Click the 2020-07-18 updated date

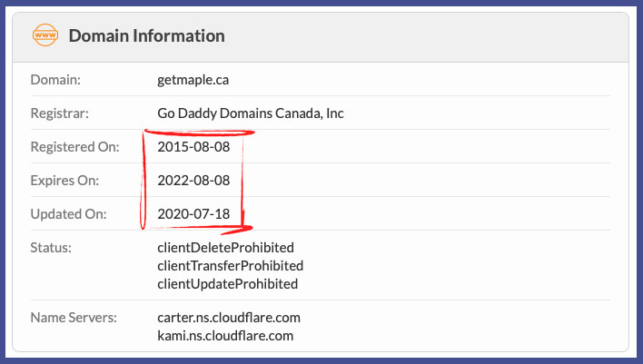pyautogui.click(x=193, y=214)
